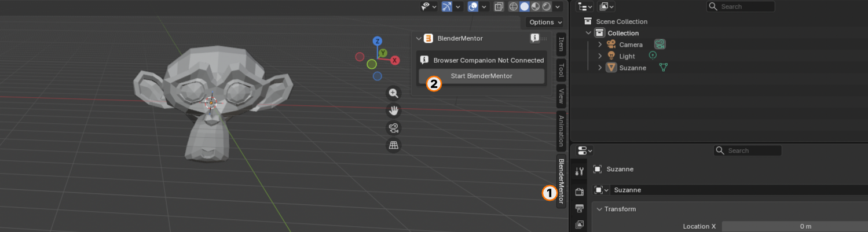The width and height of the screenshot is (868, 232).
Task: Select the Camera text in the outliner
Action: (631, 45)
